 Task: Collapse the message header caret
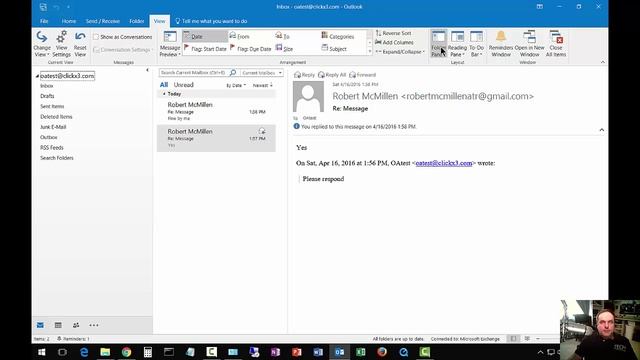point(602,130)
